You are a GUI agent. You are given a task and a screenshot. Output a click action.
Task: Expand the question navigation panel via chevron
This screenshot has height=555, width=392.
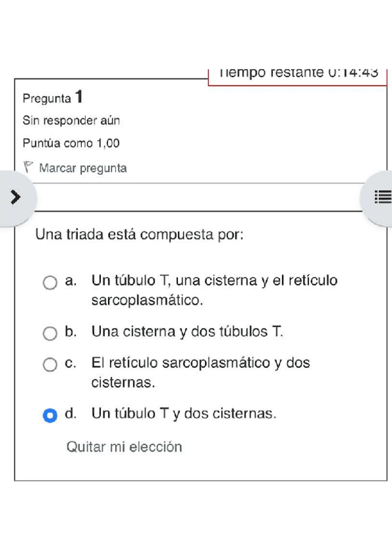(16, 197)
